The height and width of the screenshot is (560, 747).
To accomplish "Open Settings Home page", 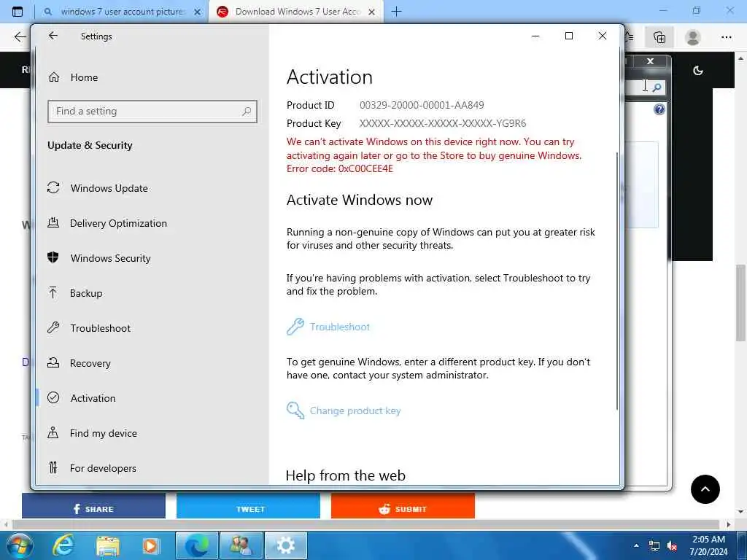I will pos(74,77).
